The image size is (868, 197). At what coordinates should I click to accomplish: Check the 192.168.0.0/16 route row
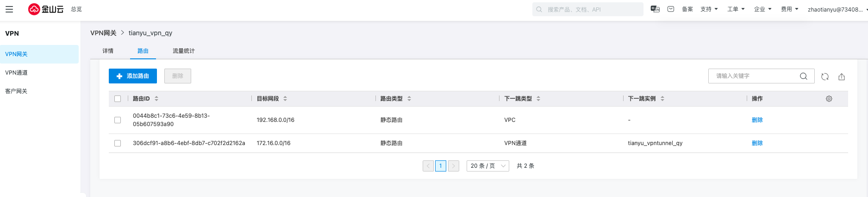pyautogui.click(x=118, y=120)
